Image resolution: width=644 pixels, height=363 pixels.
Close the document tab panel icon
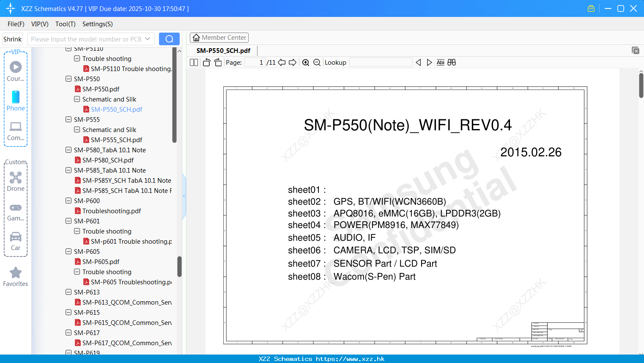(x=636, y=50)
